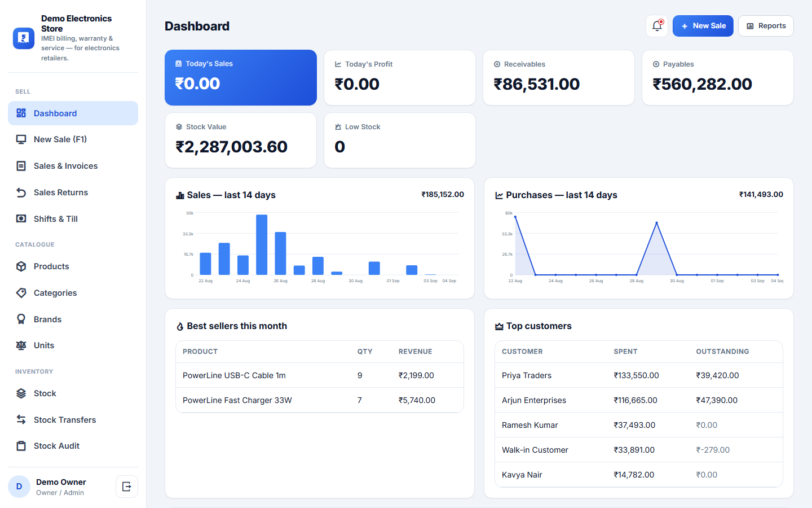Go to Categories page
812x508 pixels.
(x=73, y=293)
